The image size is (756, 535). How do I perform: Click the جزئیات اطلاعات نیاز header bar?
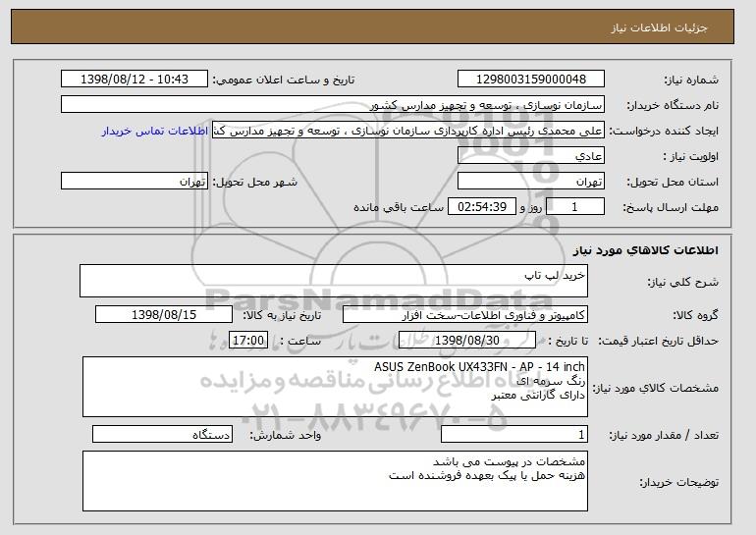pyautogui.click(x=372, y=27)
